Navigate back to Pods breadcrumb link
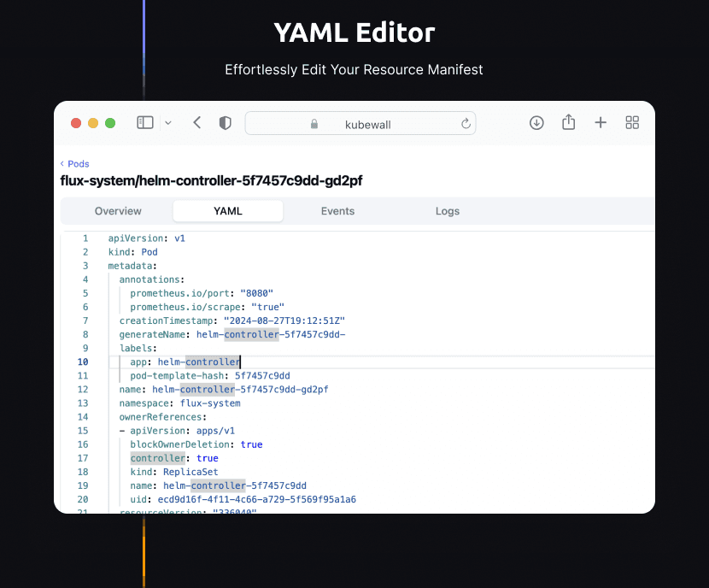Image resolution: width=709 pixels, height=588 pixels. tap(78, 164)
